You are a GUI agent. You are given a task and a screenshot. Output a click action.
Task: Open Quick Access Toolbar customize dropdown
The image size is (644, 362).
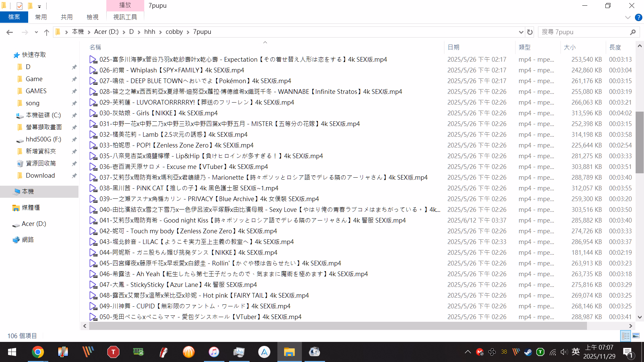(x=39, y=6)
